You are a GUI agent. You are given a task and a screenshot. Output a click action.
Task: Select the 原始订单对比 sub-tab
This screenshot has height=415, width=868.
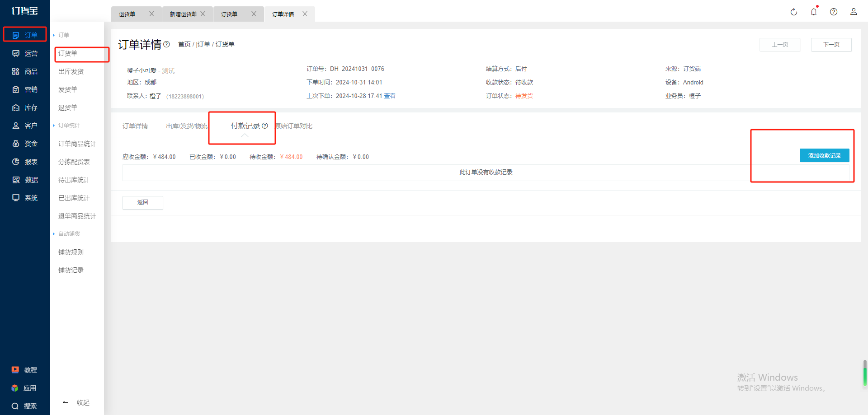[x=294, y=126]
